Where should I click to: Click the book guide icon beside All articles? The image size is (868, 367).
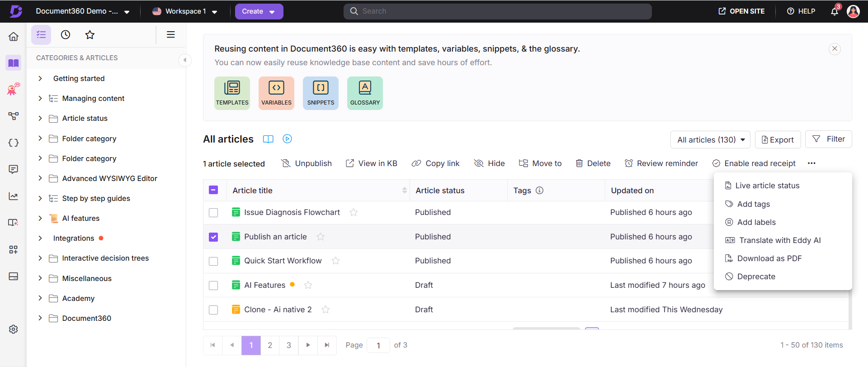click(268, 139)
